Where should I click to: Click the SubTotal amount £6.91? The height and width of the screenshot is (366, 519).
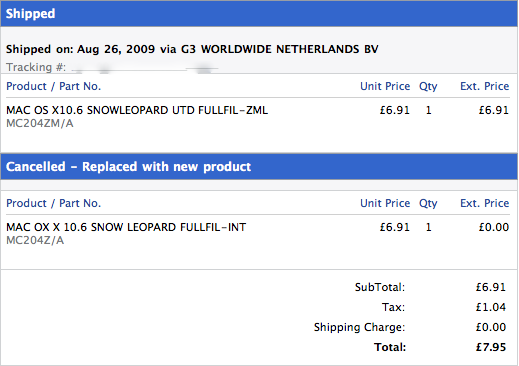click(x=491, y=287)
